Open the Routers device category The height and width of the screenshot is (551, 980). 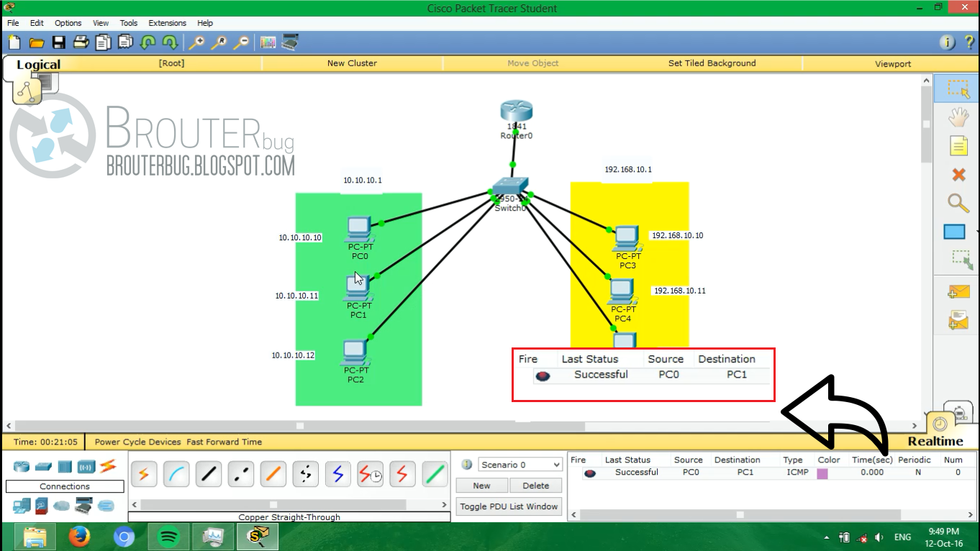click(x=22, y=466)
